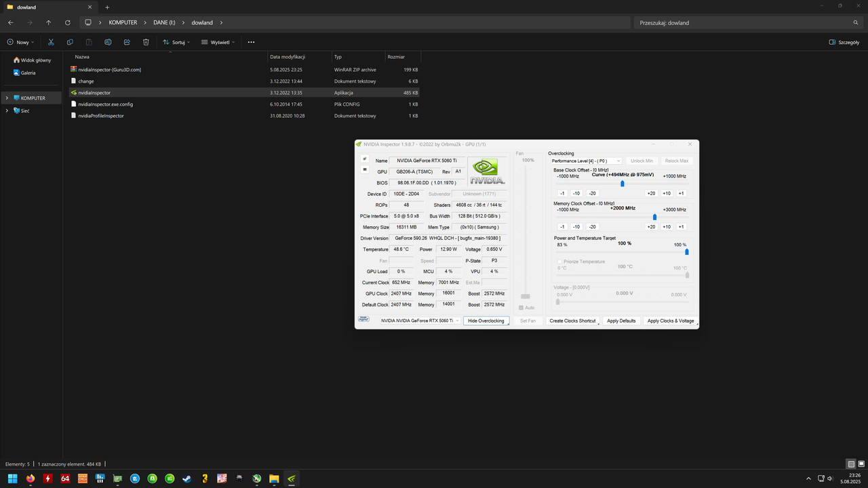The height and width of the screenshot is (488, 868).
Task: Click the network icon in system tray
Action: pos(821,479)
